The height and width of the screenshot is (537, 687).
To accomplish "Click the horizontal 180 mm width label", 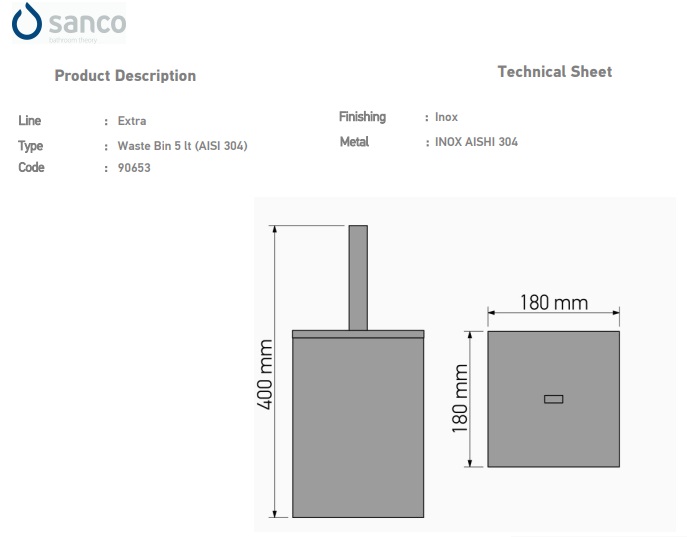I will 553,302.
